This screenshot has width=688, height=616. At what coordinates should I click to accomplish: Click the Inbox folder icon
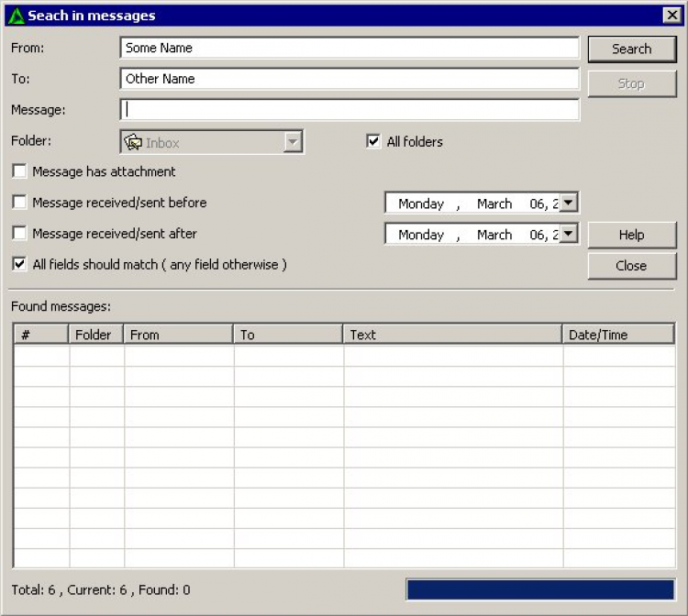click(x=134, y=142)
